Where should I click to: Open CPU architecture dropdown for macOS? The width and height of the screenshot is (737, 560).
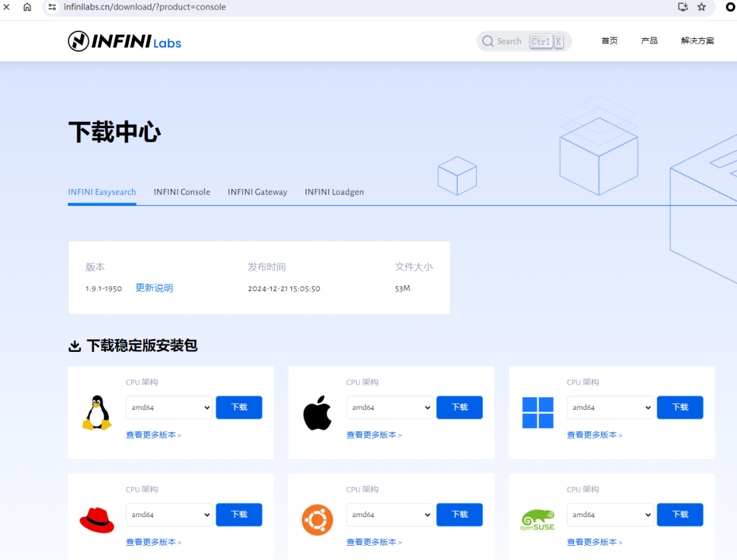(390, 407)
